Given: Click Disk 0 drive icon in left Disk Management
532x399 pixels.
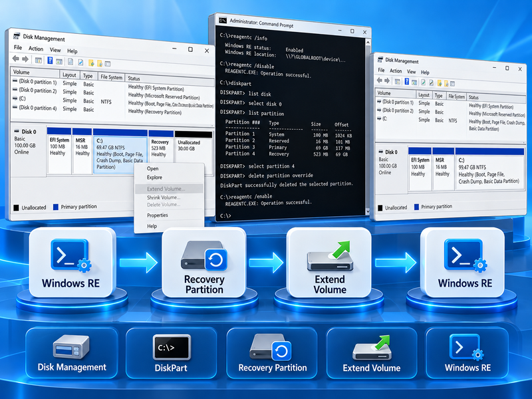Looking at the screenshot, I should [17, 131].
